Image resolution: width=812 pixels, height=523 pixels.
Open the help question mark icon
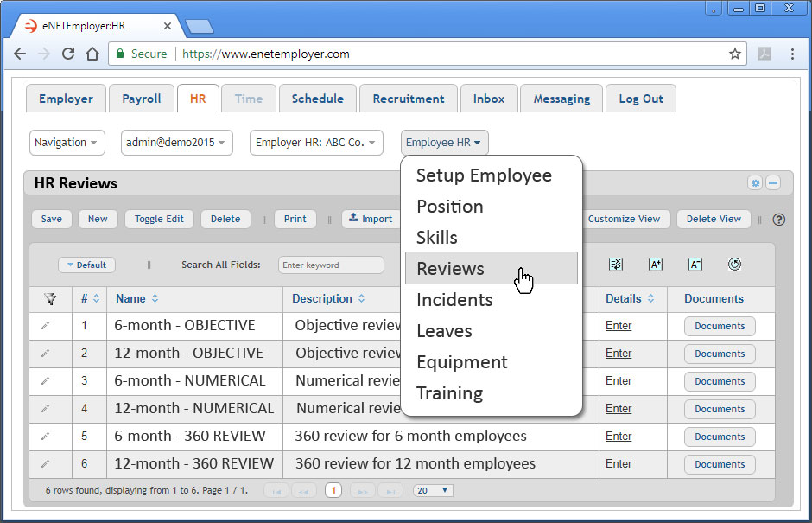pyautogui.click(x=778, y=220)
